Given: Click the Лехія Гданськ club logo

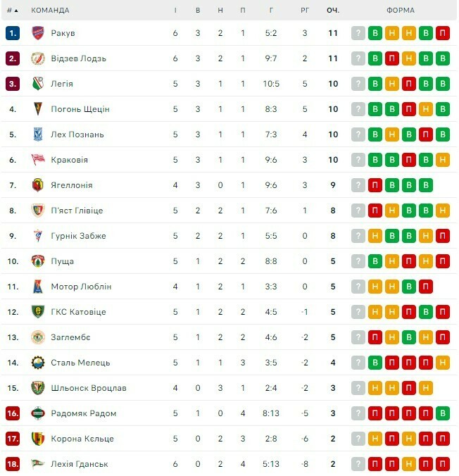Looking at the screenshot, I should click(x=38, y=464).
